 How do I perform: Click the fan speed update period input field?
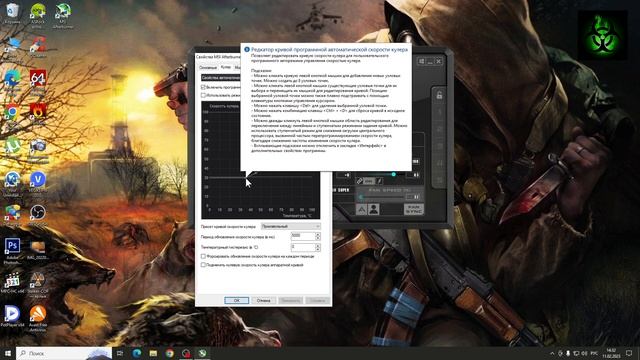[x=303, y=236]
